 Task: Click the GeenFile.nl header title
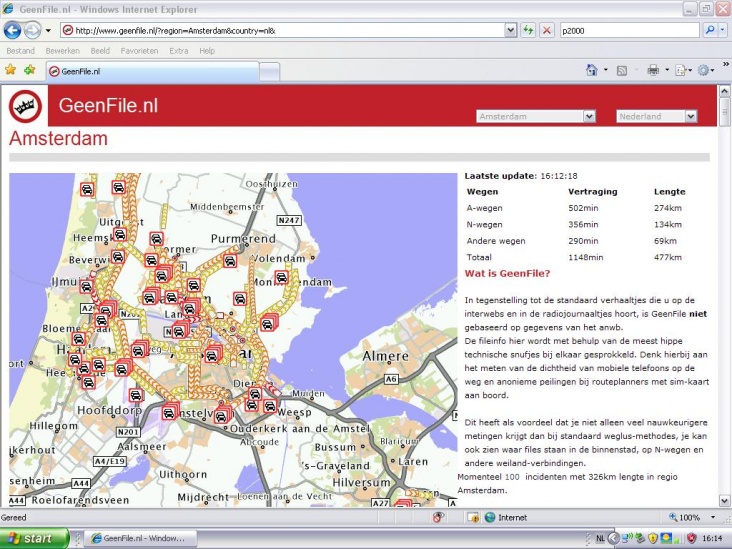tap(108, 106)
